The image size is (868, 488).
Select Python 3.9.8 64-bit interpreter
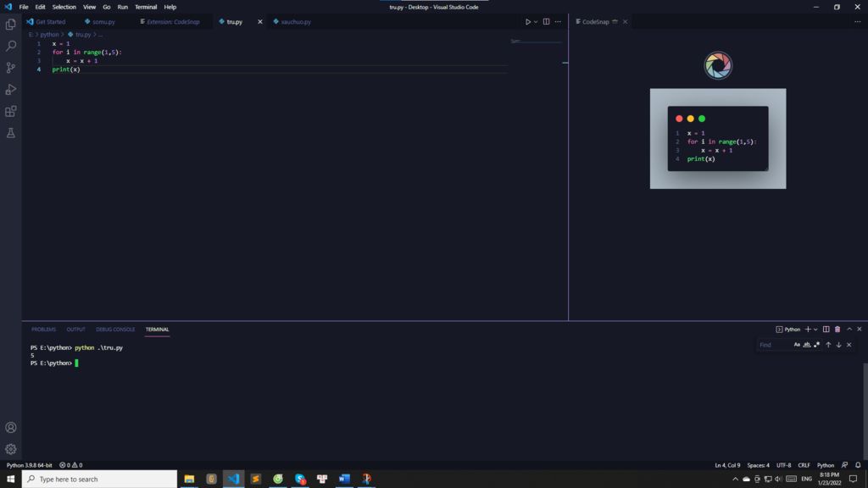[x=30, y=465]
